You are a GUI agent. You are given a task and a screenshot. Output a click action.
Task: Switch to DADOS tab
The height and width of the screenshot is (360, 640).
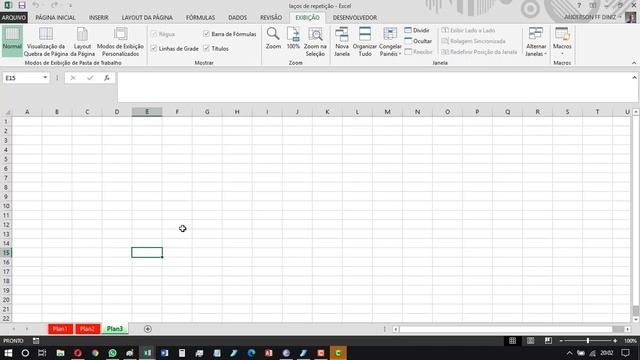(x=238, y=18)
